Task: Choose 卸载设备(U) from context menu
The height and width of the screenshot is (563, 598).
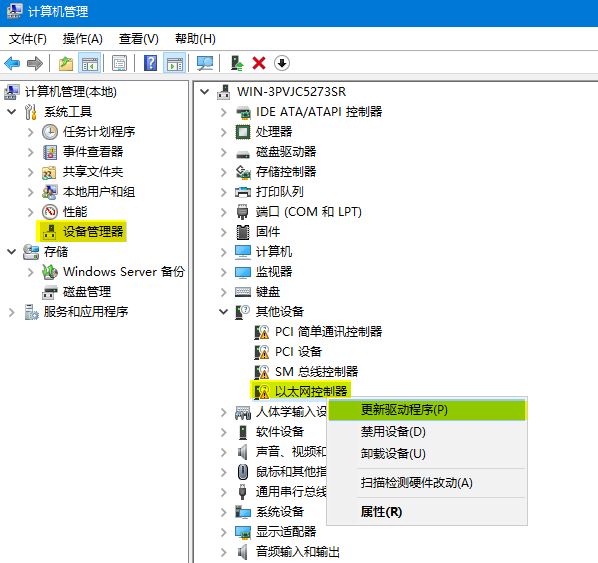Action: (427, 454)
